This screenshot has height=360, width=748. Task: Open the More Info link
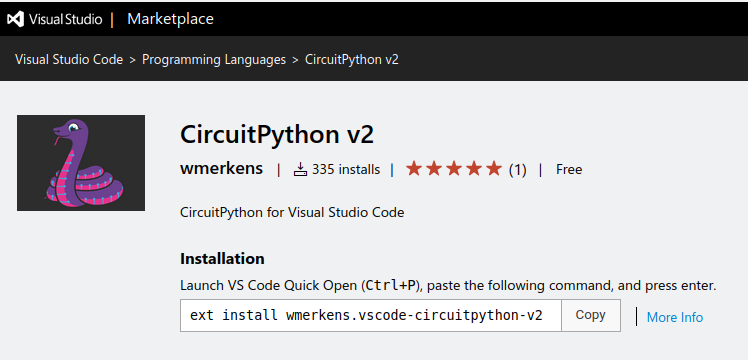click(675, 317)
